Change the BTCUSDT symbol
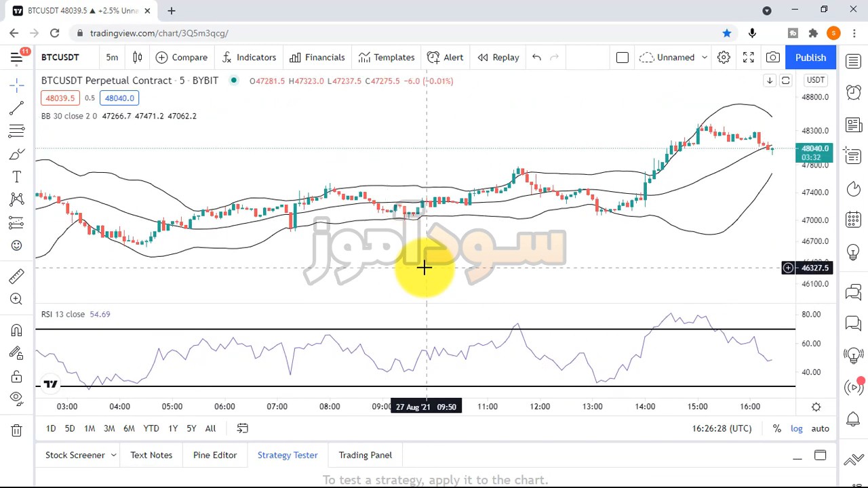This screenshot has height=488, width=868. click(x=60, y=58)
